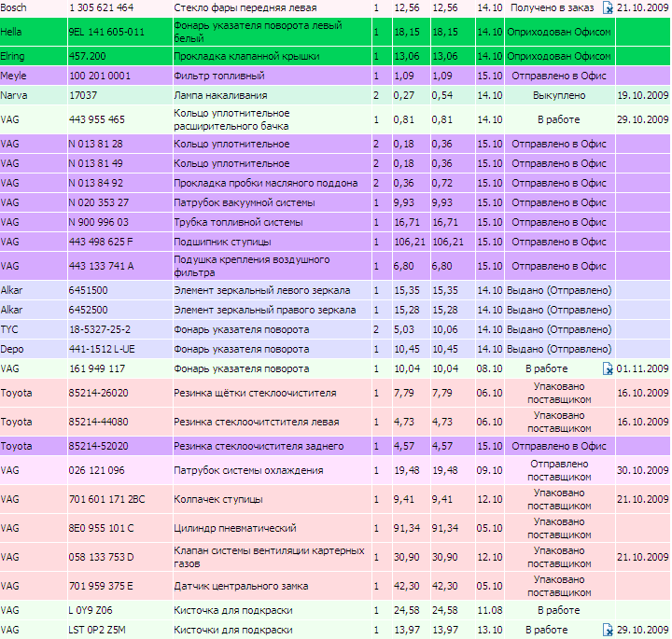
Task: Select price 106,21 in unit price column
Action: [410, 242]
